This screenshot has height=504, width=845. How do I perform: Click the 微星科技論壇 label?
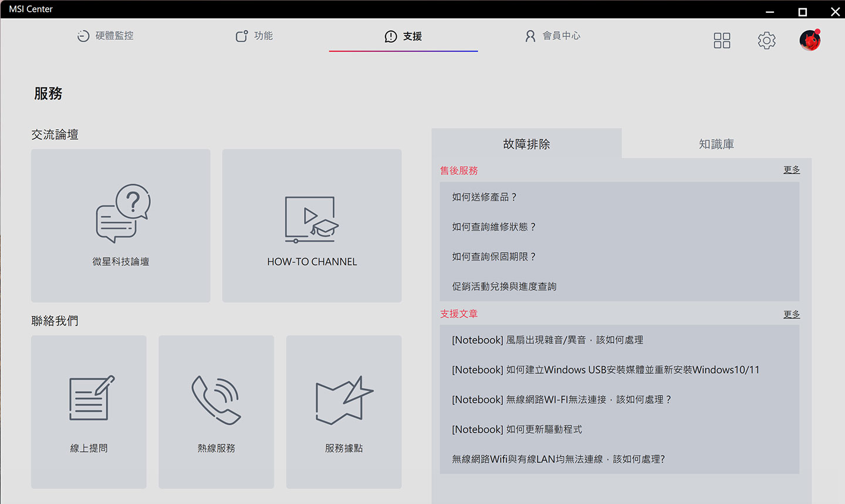[x=121, y=262]
